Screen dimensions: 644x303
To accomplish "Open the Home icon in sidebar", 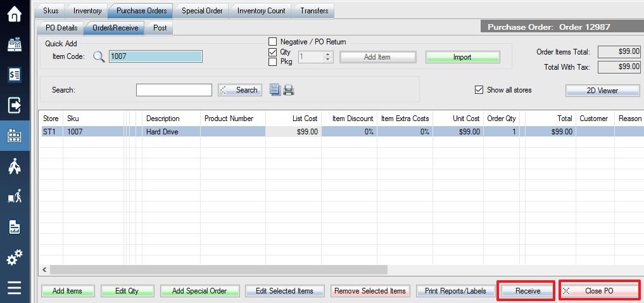I will click(15, 15).
